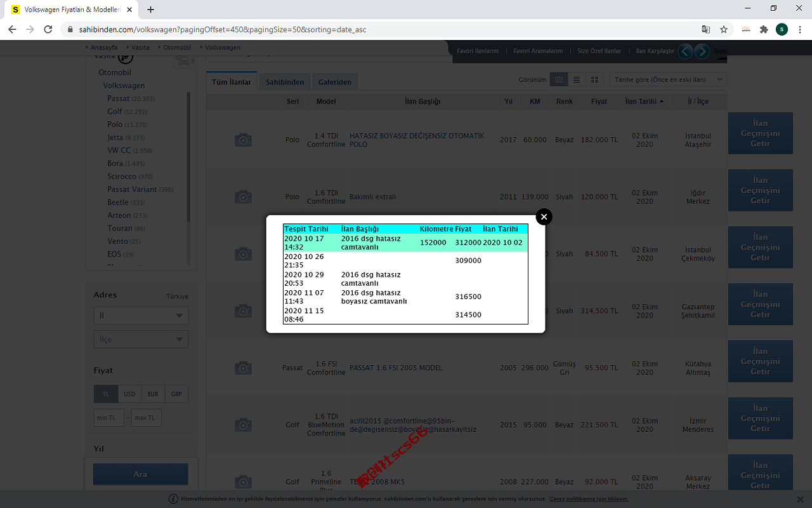812x508 pixels.
Task: View site info padlock icon
Action: pyautogui.click(x=70, y=29)
